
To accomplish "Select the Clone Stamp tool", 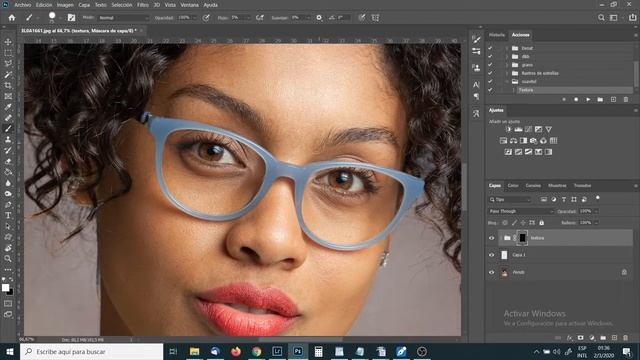I will pyautogui.click(x=8, y=140).
